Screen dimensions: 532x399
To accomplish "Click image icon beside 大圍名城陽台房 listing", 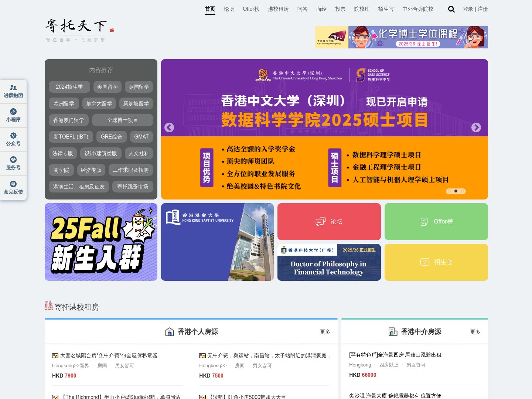I will click(x=55, y=356).
